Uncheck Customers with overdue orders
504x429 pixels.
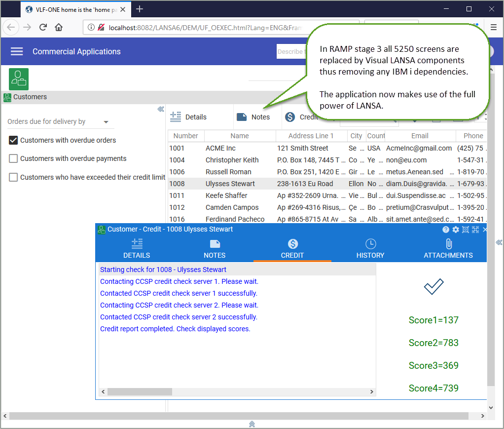click(13, 140)
